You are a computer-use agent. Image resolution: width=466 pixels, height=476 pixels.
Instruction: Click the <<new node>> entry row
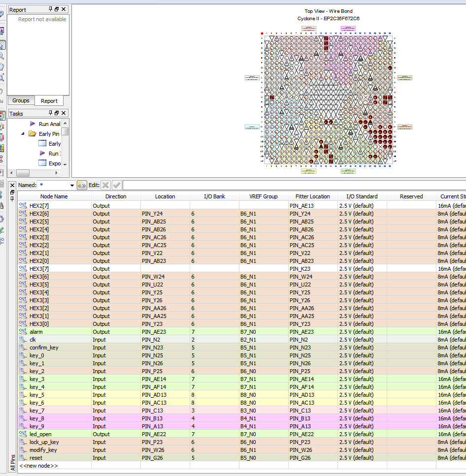click(x=39, y=466)
